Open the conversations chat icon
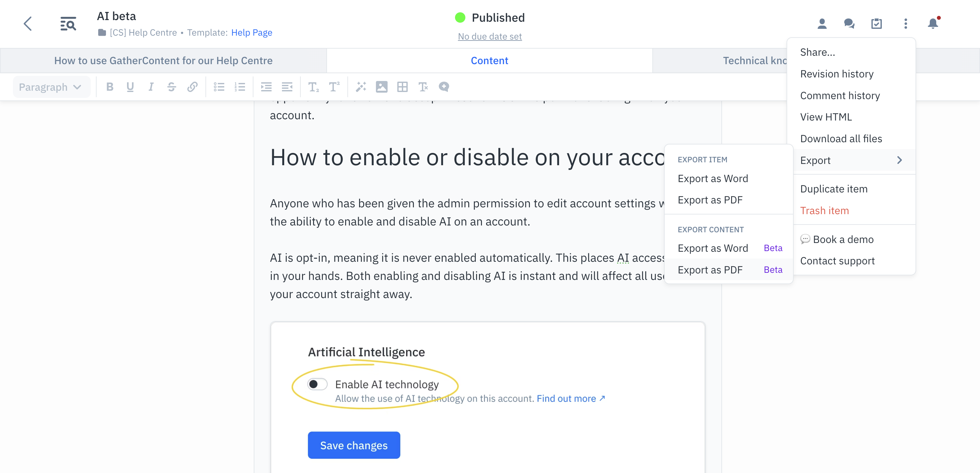The image size is (980, 473). pyautogui.click(x=849, y=24)
